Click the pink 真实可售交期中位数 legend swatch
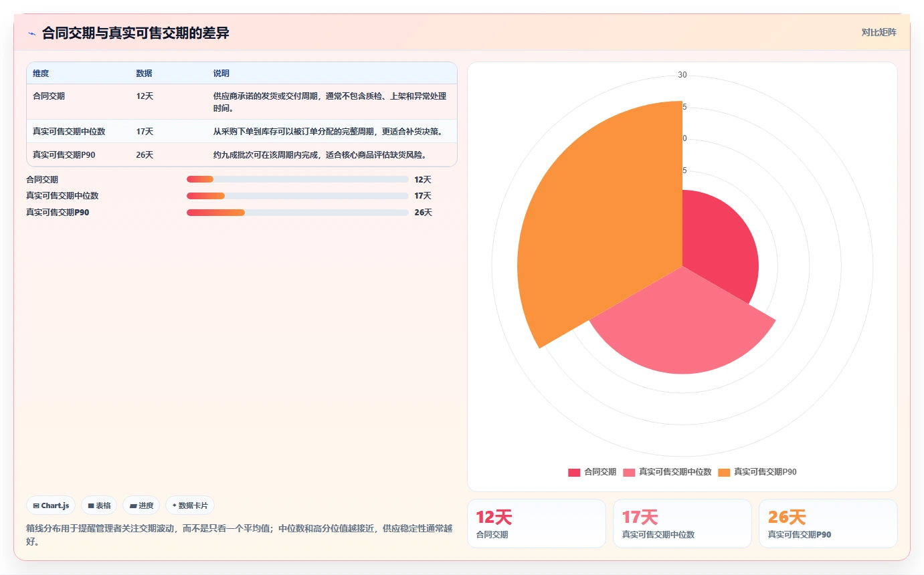This screenshot has width=924, height=575. [629, 472]
